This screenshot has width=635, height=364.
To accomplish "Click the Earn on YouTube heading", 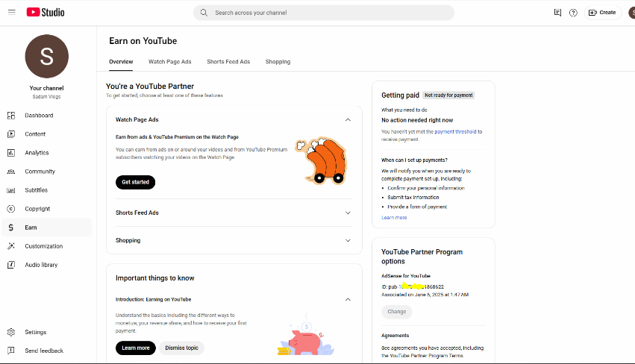I will click(x=143, y=41).
